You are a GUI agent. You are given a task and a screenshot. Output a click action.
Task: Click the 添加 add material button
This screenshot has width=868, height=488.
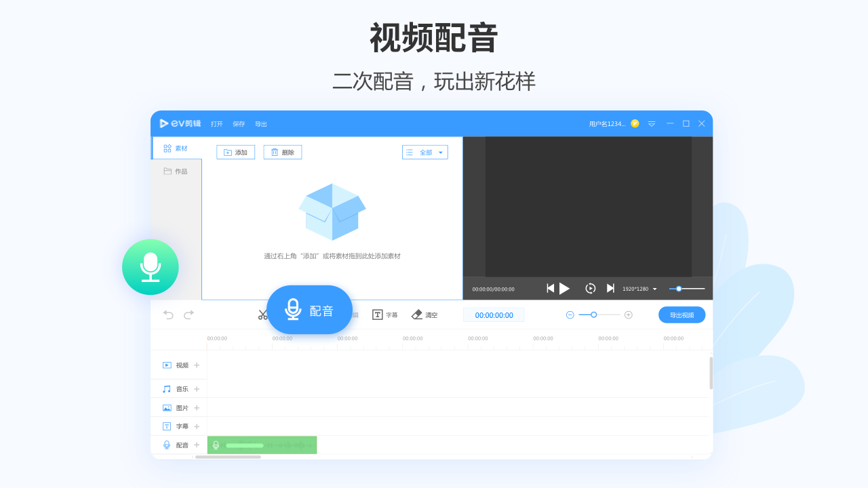[x=235, y=152]
